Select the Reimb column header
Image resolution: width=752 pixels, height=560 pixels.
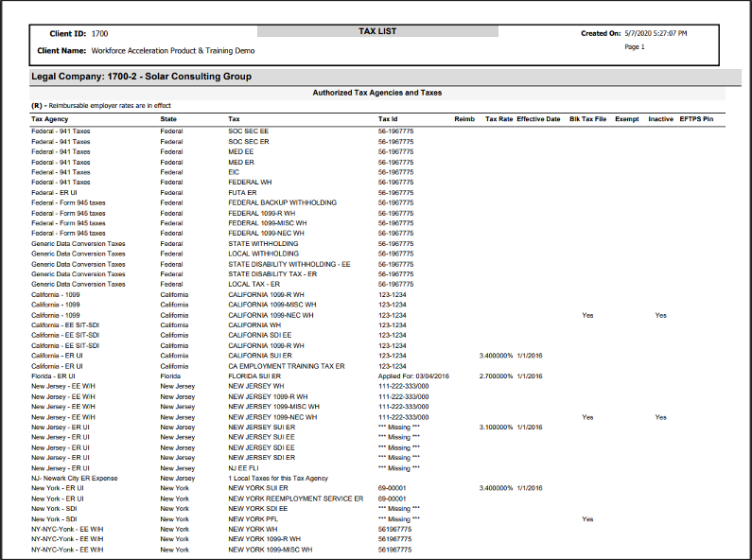point(464,120)
